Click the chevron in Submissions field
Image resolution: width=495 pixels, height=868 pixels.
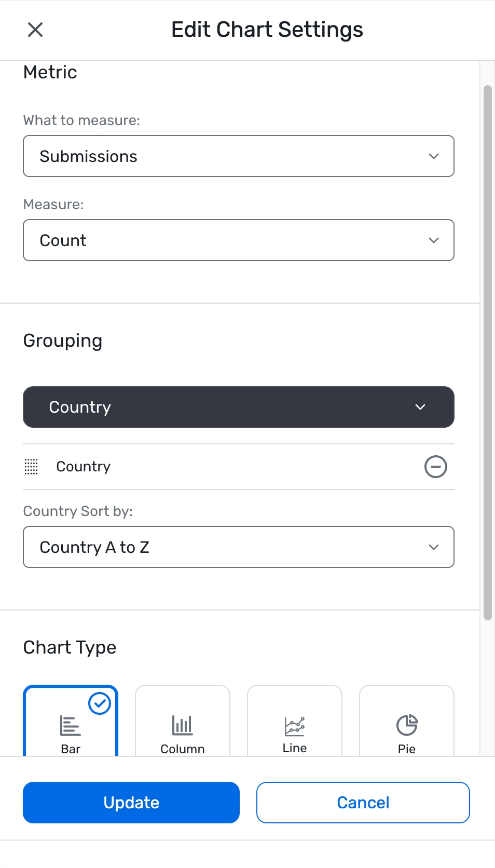click(x=434, y=156)
